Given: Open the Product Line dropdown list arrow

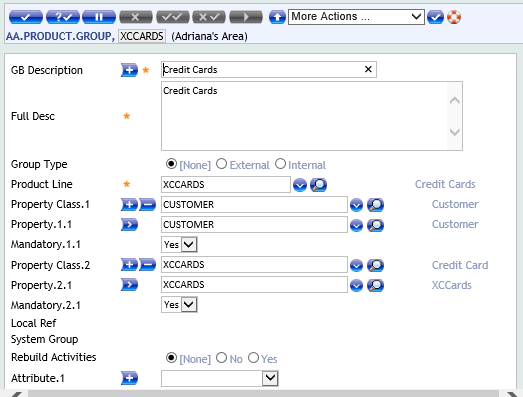Looking at the screenshot, I should [x=300, y=185].
